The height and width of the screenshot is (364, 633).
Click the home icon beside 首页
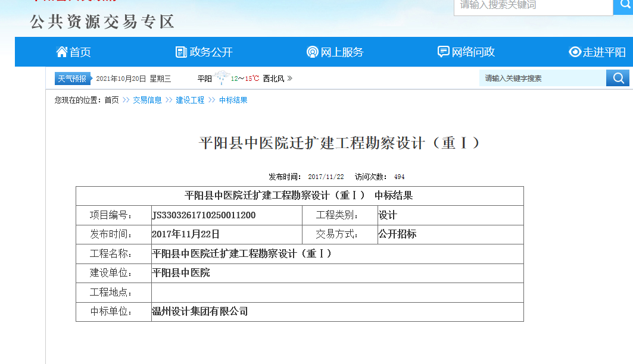tap(62, 52)
